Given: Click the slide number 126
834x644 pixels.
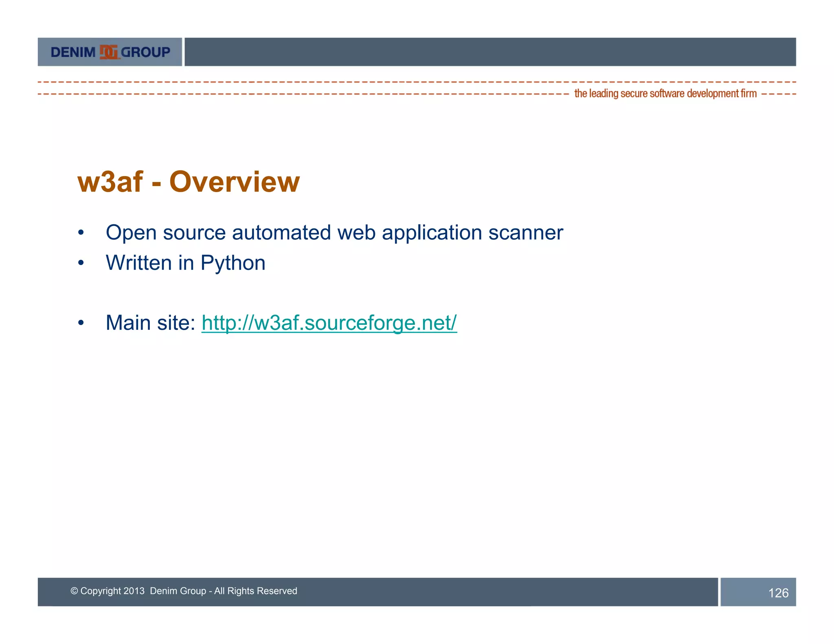Looking at the screenshot, I should click(x=778, y=593).
